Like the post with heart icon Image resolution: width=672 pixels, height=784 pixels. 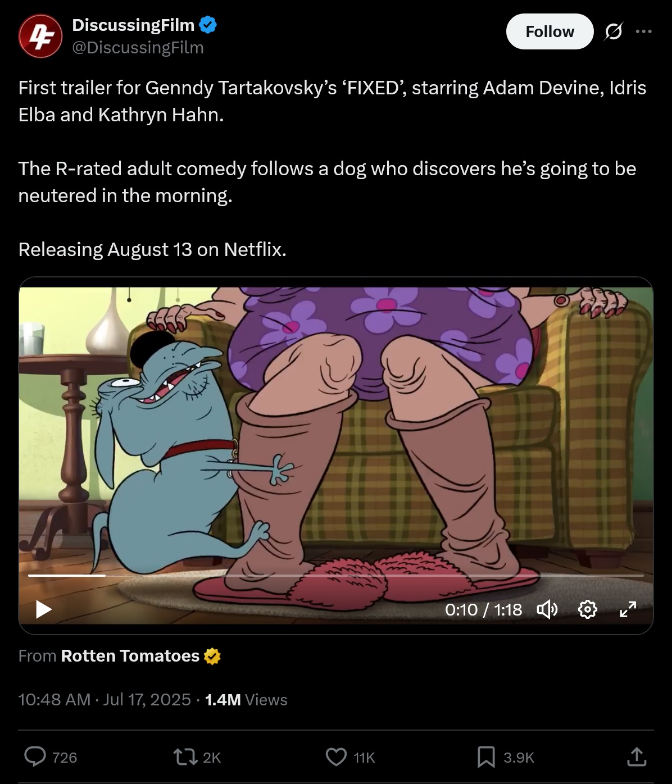[x=336, y=757]
